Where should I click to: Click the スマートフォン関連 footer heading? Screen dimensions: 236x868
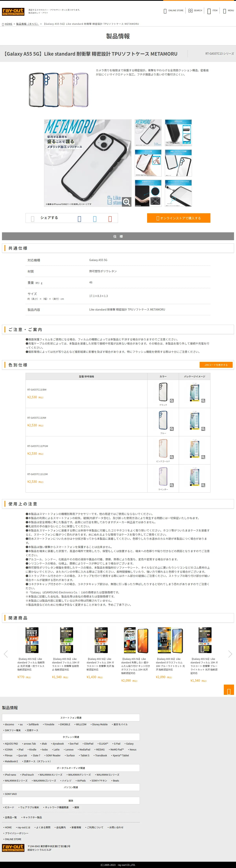(x=71, y=717)
